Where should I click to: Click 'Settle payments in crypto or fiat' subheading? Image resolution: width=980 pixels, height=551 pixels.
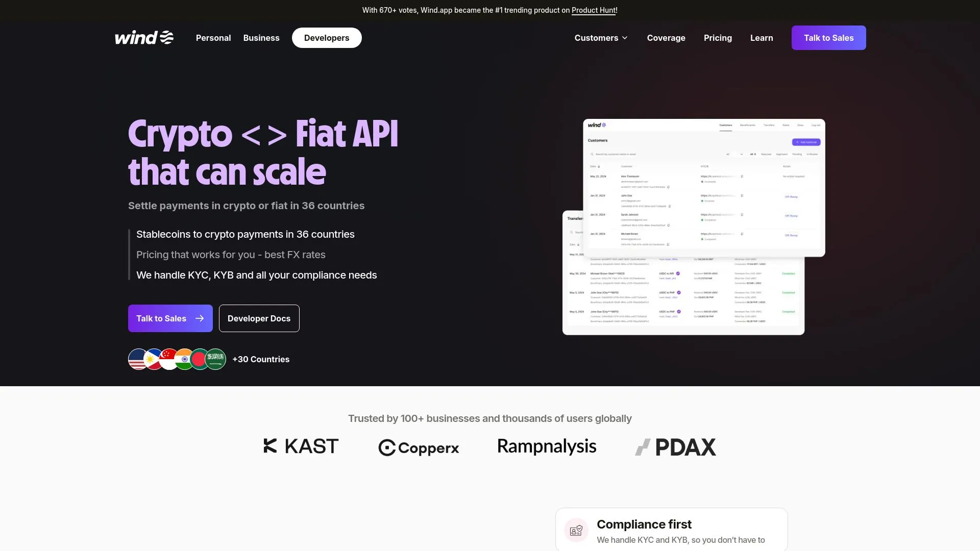point(247,206)
